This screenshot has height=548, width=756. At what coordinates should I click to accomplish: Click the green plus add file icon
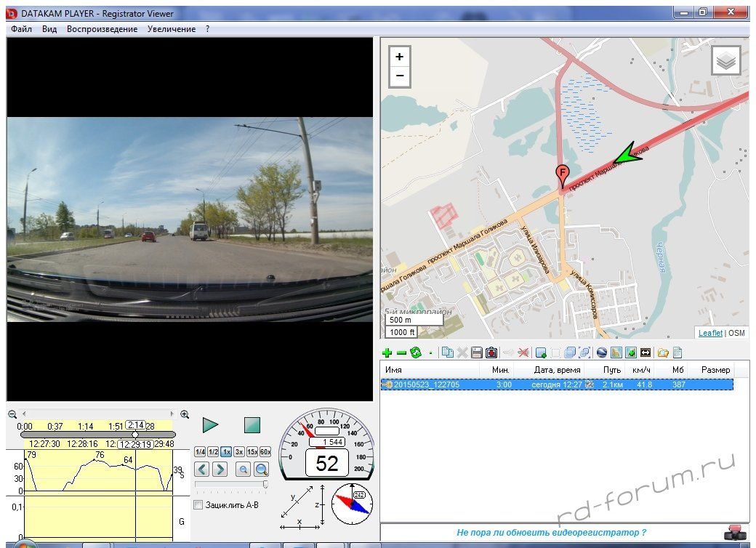click(387, 353)
